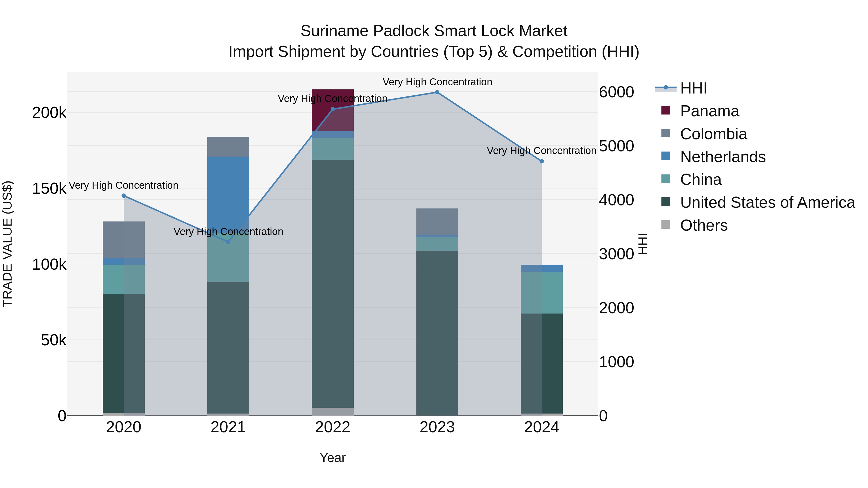This screenshot has width=868, height=488.
Task: Click the vertical HHI right axis title
Action: point(643,244)
